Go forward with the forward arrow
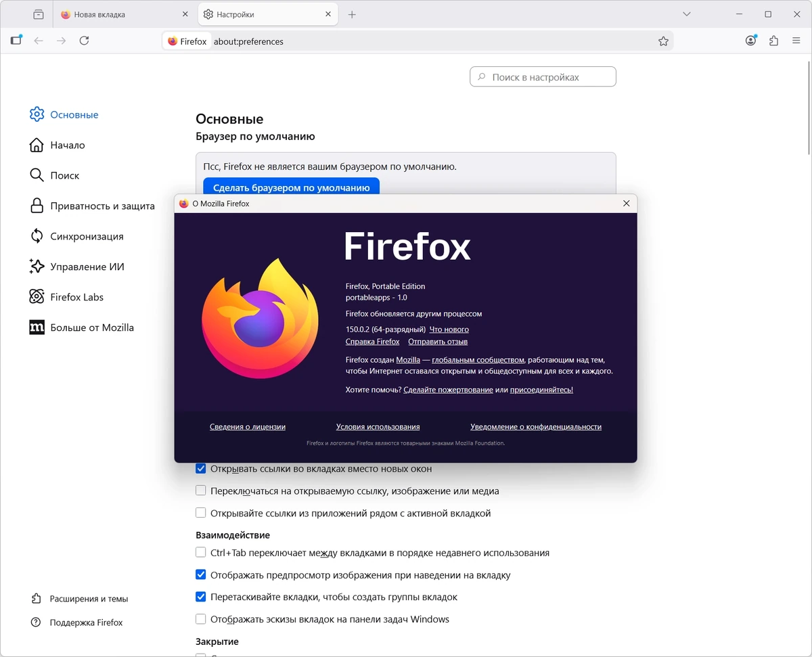This screenshot has height=657, width=812. [x=62, y=41]
